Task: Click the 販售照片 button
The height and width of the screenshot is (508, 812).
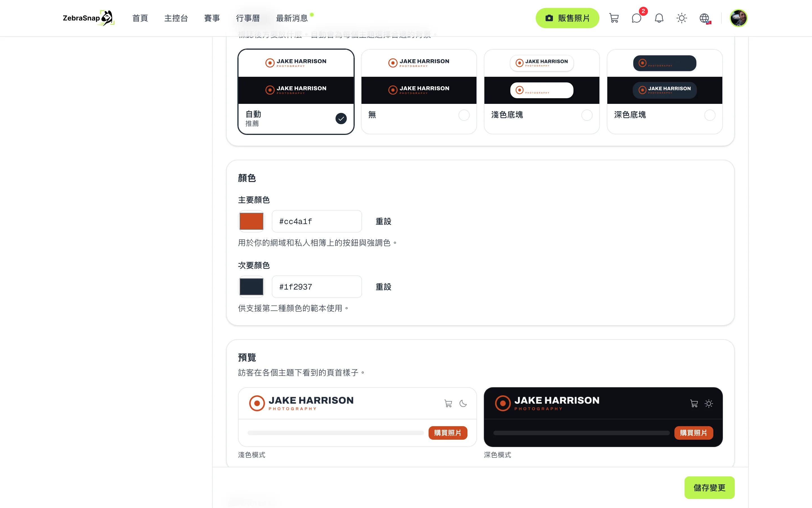Action: click(x=567, y=18)
